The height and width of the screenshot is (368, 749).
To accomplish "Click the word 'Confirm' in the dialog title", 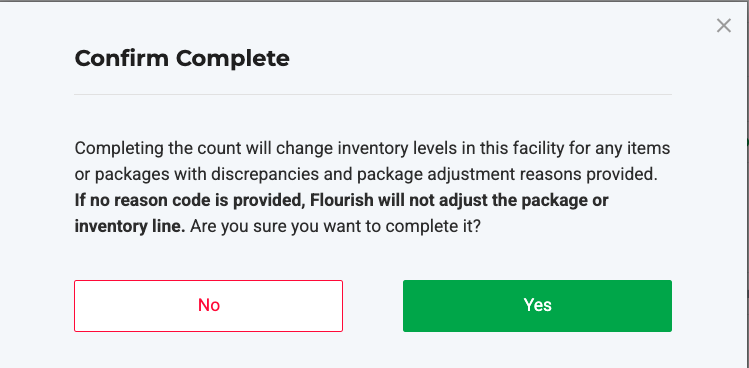I will click(x=122, y=58).
